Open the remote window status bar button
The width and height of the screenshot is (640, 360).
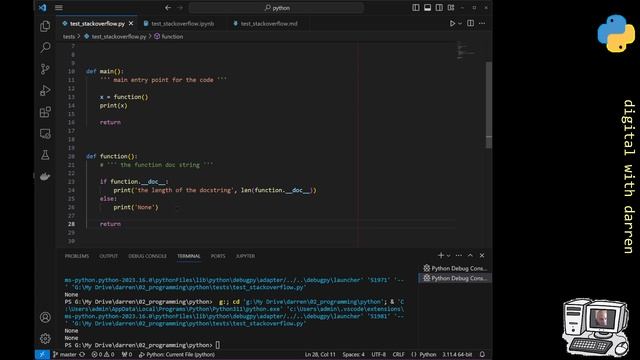(42, 354)
